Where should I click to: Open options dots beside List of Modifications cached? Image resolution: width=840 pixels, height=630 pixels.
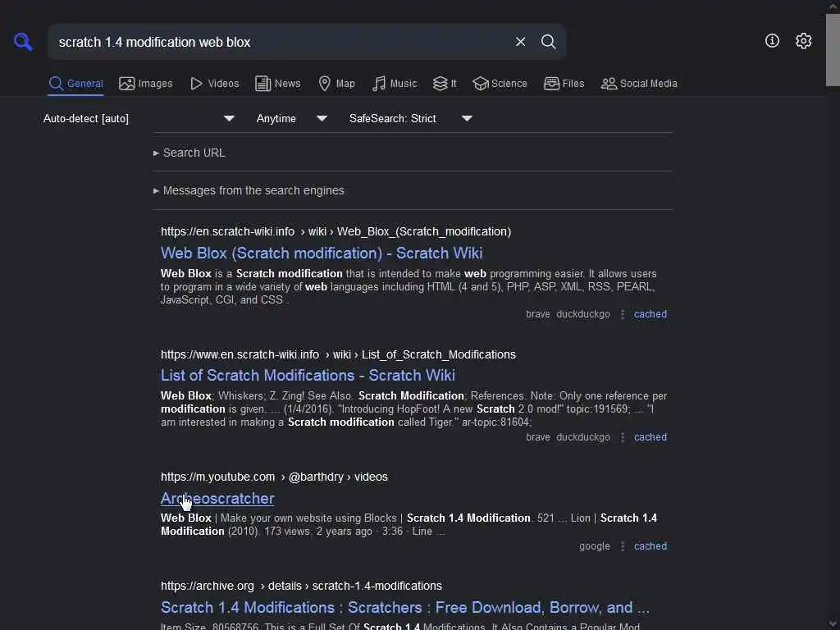coord(623,437)
